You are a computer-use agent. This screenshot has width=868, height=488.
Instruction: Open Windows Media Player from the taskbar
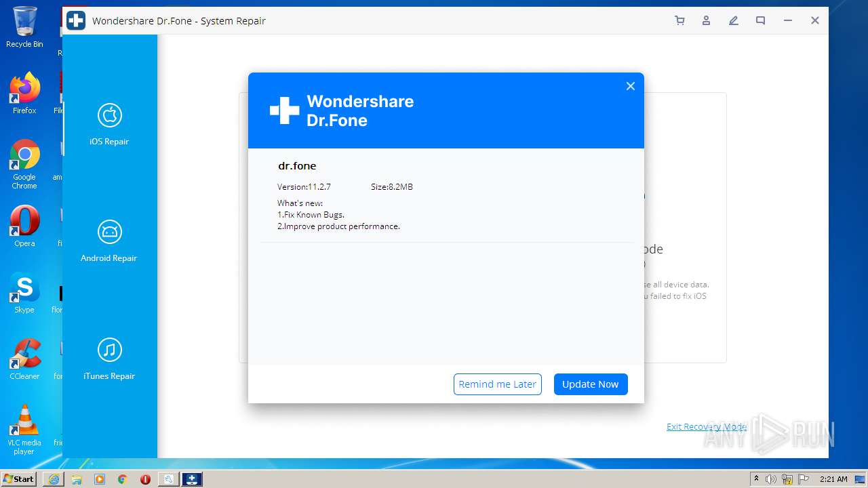coord(100,479)
